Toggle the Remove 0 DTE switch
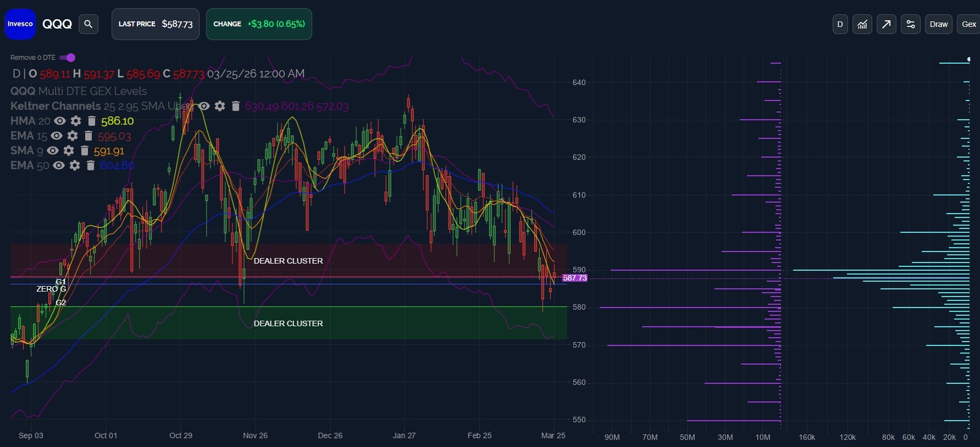Image resolution: width=980 pixels, height=447 pixels. tap(68, 58)
